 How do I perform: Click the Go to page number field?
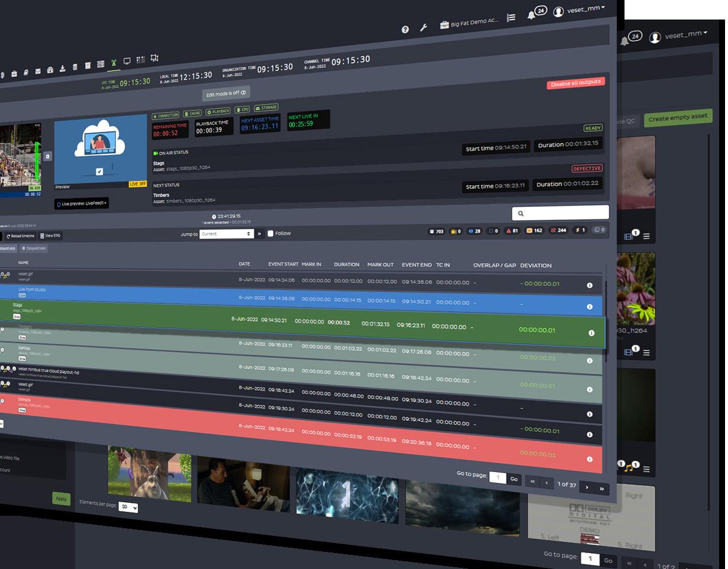point(498,477)
